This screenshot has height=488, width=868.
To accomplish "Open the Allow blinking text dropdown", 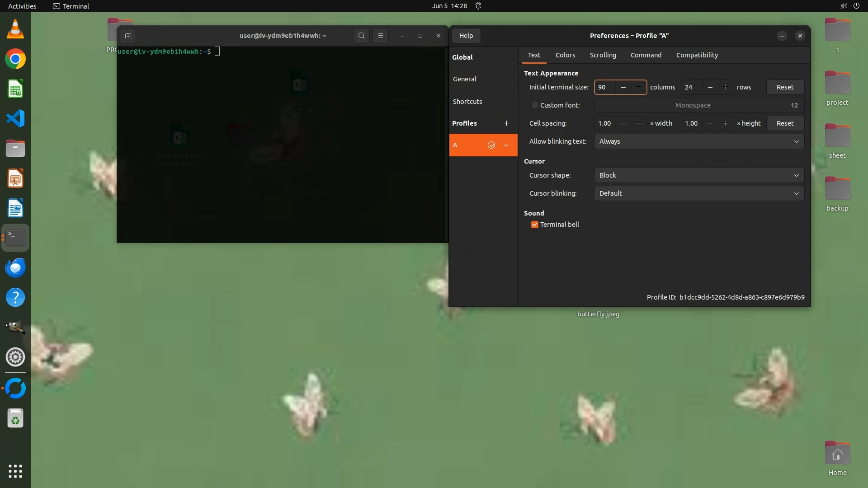I will point(699,141).
